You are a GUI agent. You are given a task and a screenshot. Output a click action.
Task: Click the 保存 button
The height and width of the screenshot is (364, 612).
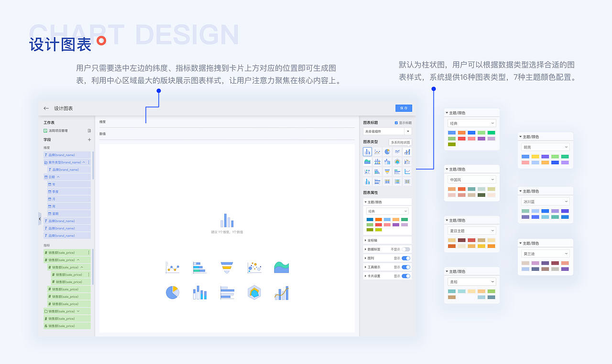click(404, 108)
